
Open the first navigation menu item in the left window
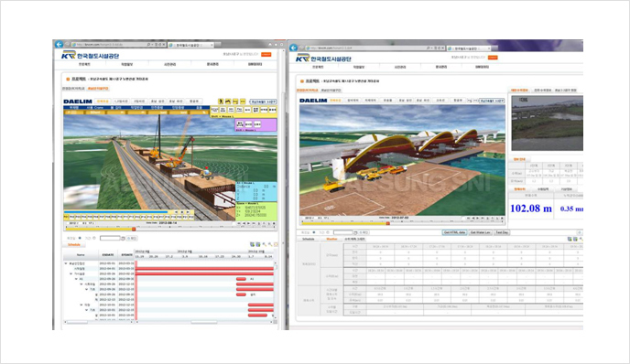(84, 64)
